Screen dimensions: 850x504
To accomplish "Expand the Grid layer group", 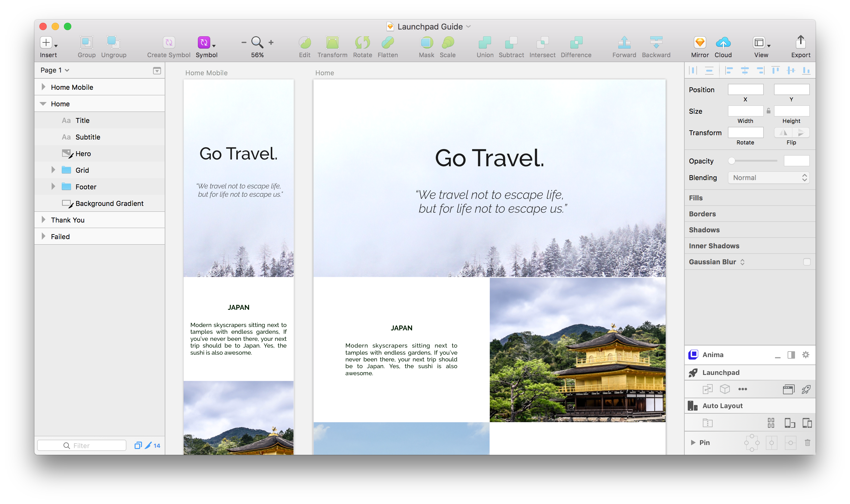I will [53, 170].
